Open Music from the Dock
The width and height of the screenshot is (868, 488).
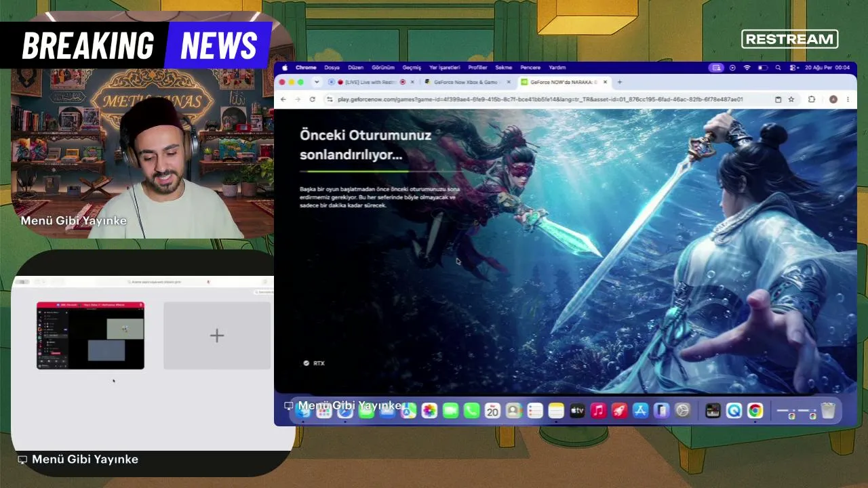(598, 410)
